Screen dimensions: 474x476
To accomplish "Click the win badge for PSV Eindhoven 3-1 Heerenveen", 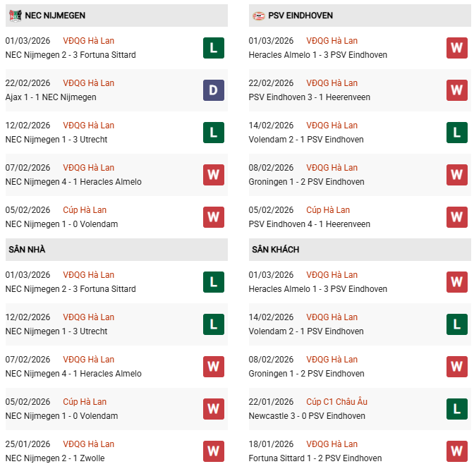I will click(456, 90).
